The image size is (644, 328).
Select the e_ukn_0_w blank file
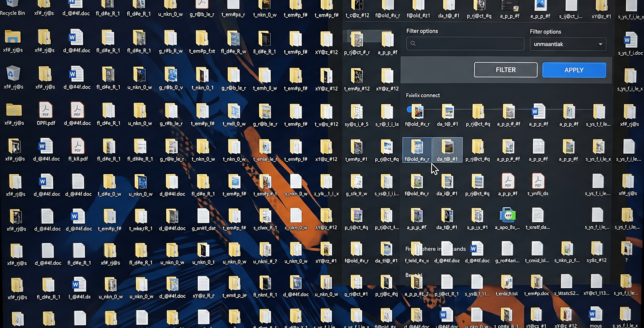(x=296, y=216)
